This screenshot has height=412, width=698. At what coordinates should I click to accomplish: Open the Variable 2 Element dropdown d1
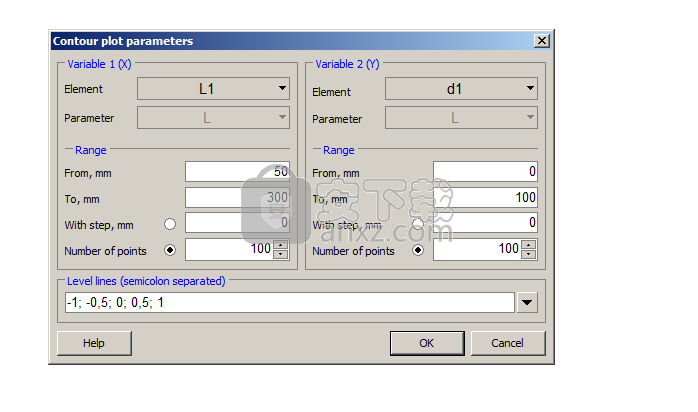[x=461, y=89]
